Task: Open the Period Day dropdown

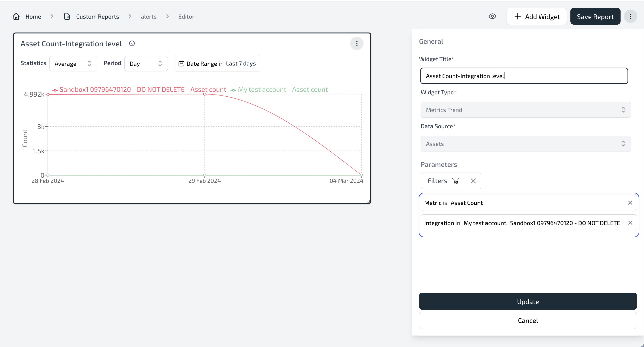Action: pyautogui.click(x=146, y=64)
